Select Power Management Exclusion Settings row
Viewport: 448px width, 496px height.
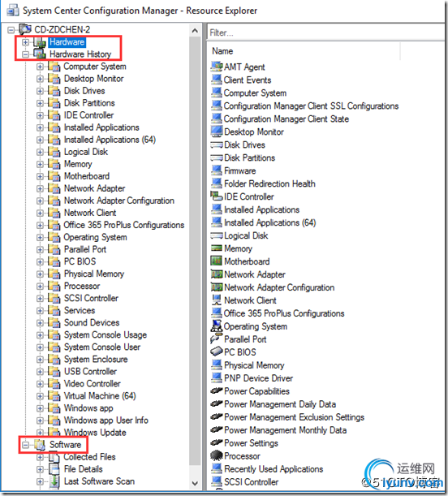(294, 417)
